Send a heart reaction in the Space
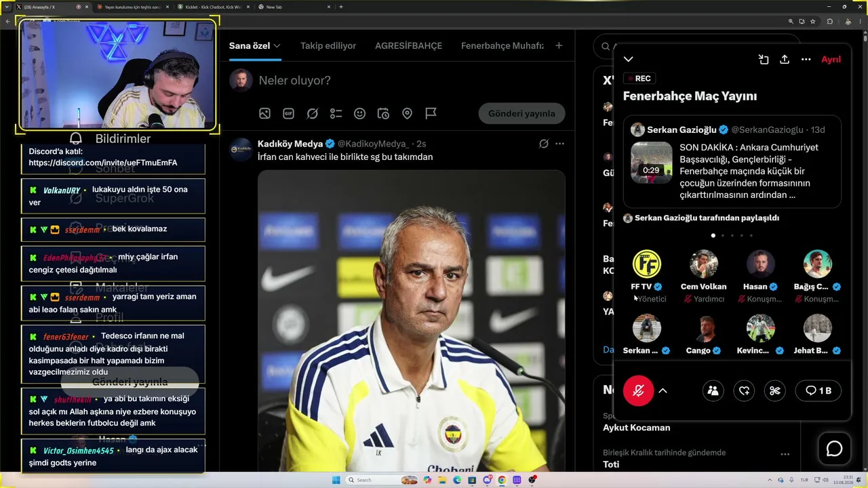 (744, 390)
